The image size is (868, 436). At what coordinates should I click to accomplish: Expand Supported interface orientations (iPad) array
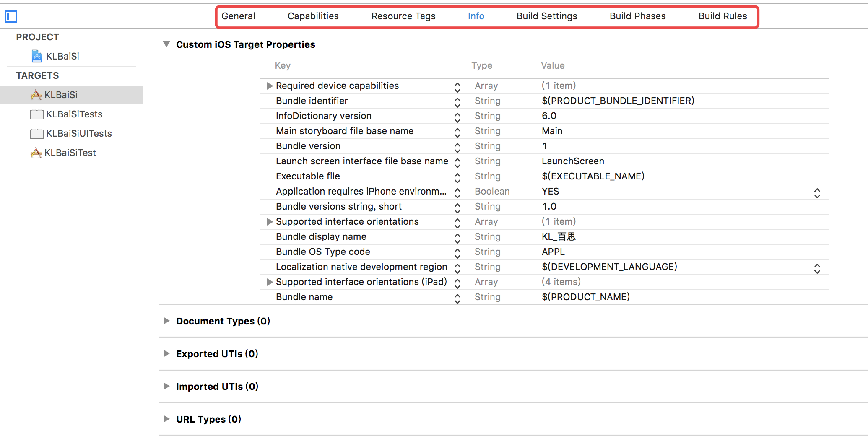[x=270, y=282]
